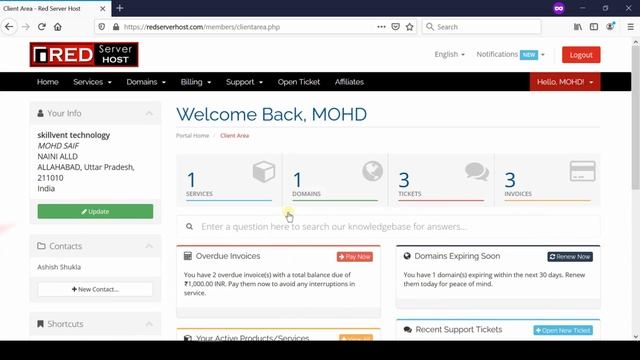
Task: Click the NEW badge beside Notifications
Action: pyautogui.click(x=529, y=55)
